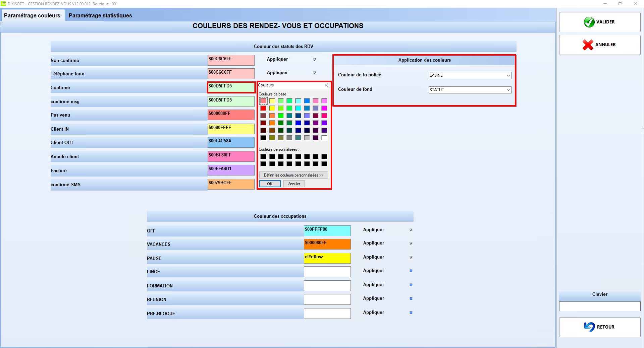This screenshot has width=644, height=348.
Task: Select the first custom color slot
Action: 263,156
